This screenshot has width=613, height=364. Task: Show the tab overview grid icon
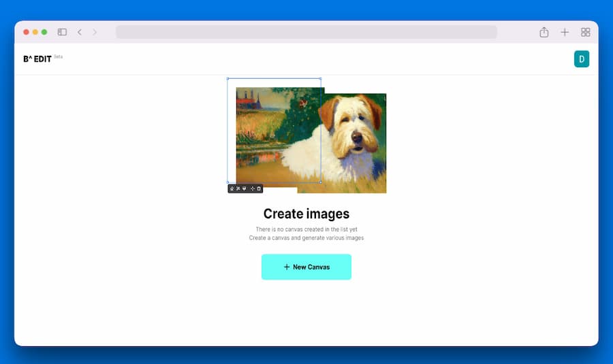tap(585, 32)
